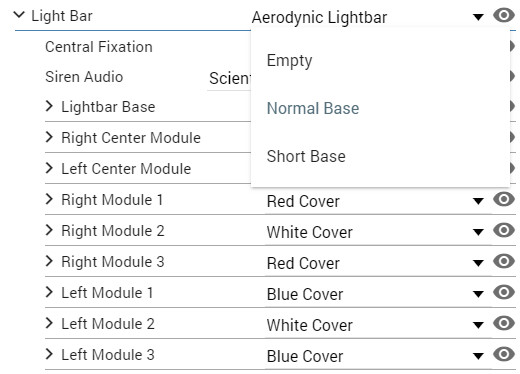The height and width of the screenshot is (374, 520).
Task: Toggle visibility eye for Light Bar
Action: [x=504, y=15]
